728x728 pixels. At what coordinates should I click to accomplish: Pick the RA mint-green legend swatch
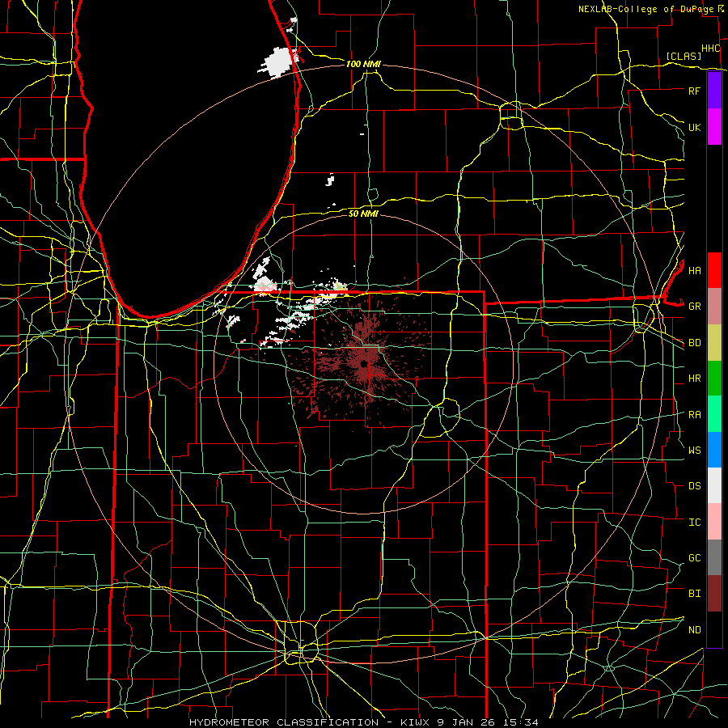(714, 414)
